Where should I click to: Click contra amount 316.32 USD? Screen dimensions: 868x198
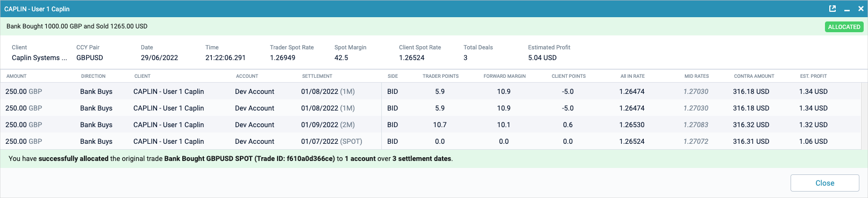(x=751, y=124)
